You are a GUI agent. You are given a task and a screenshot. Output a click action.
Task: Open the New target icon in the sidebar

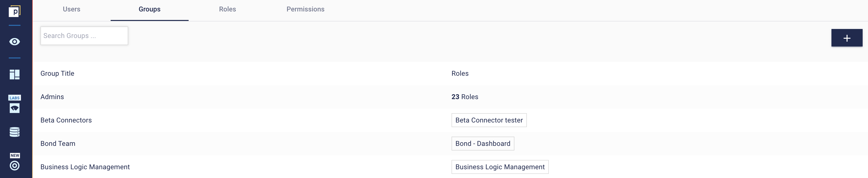(x=14, y=161)
